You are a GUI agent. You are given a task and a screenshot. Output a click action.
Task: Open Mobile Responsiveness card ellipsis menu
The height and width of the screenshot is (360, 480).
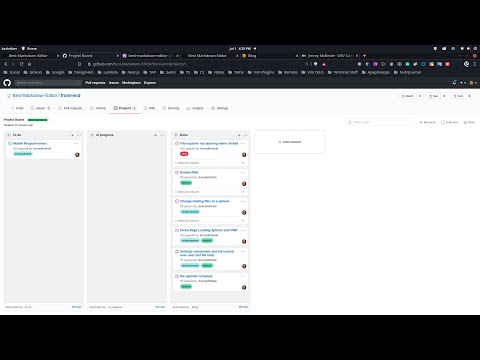(x=76, y=143)
